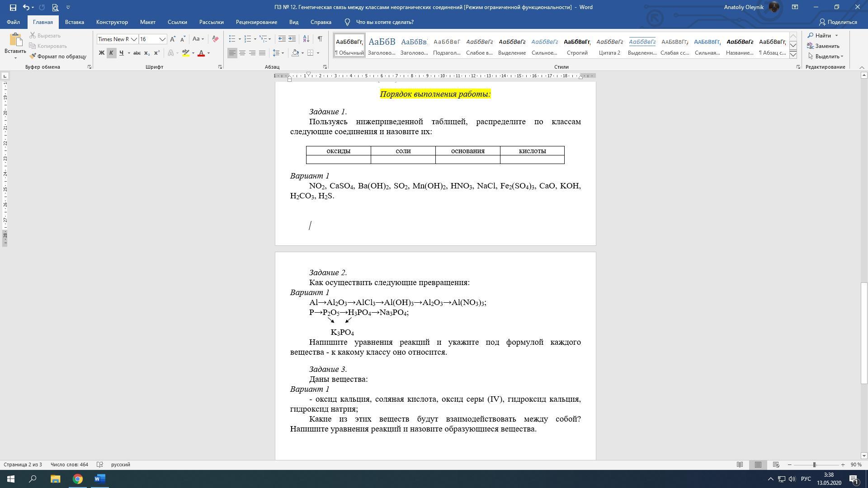
Task: Click the Increase Indent icon
Action: pos(292,39)
